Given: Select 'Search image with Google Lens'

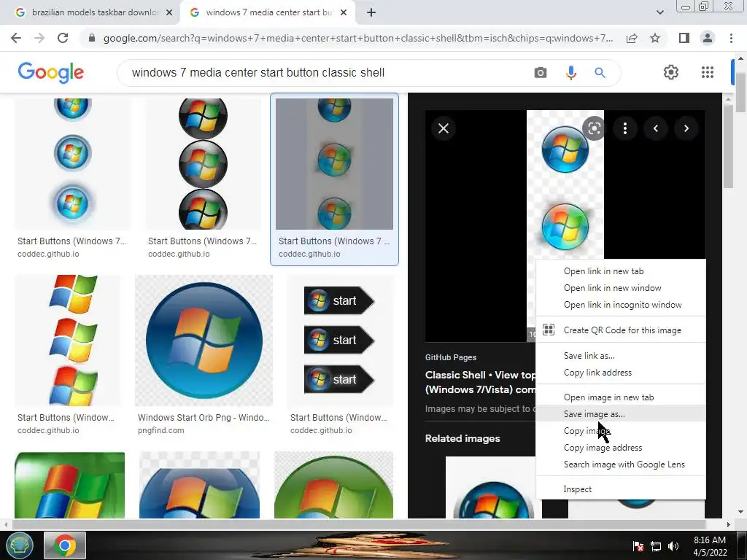Looking at the screenshot, I should point(620,464).
